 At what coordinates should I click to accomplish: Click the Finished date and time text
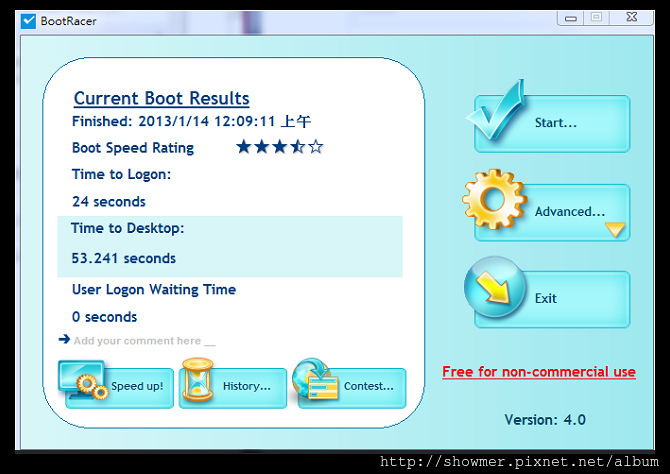191,121
